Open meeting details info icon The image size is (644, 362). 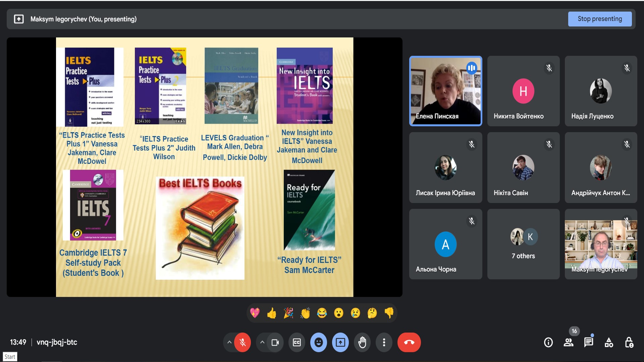pyautogui.click(x=548, y=342)
